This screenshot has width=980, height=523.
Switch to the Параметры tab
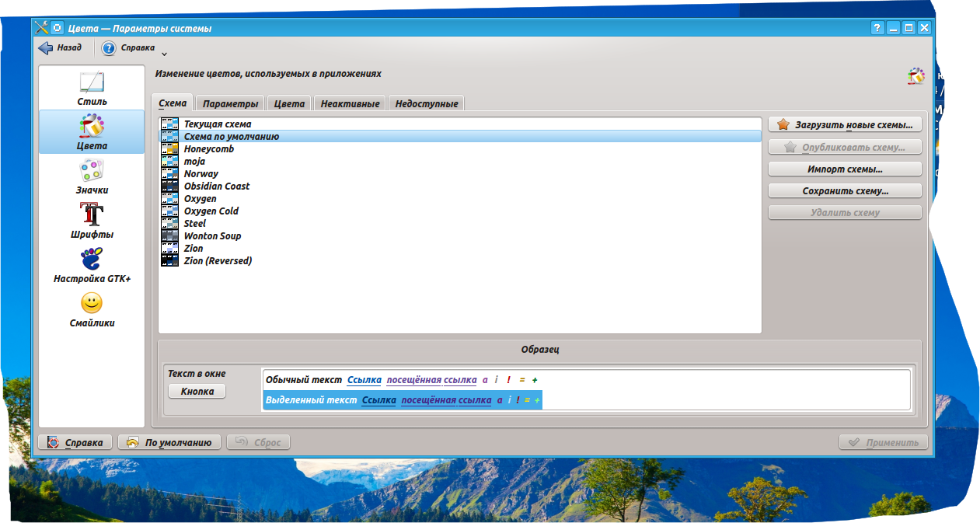pos(230,104)
